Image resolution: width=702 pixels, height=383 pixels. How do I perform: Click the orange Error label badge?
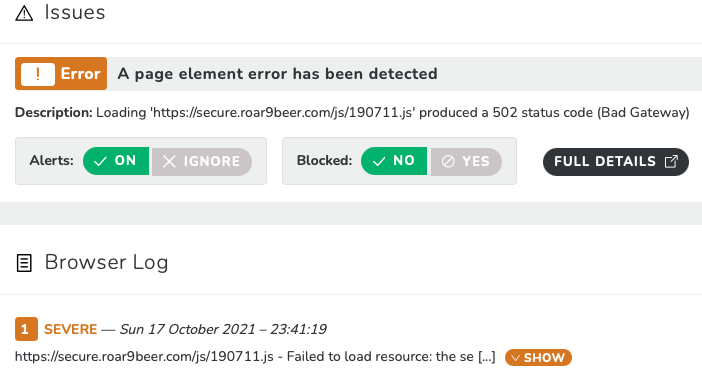(x=61, y=73)
